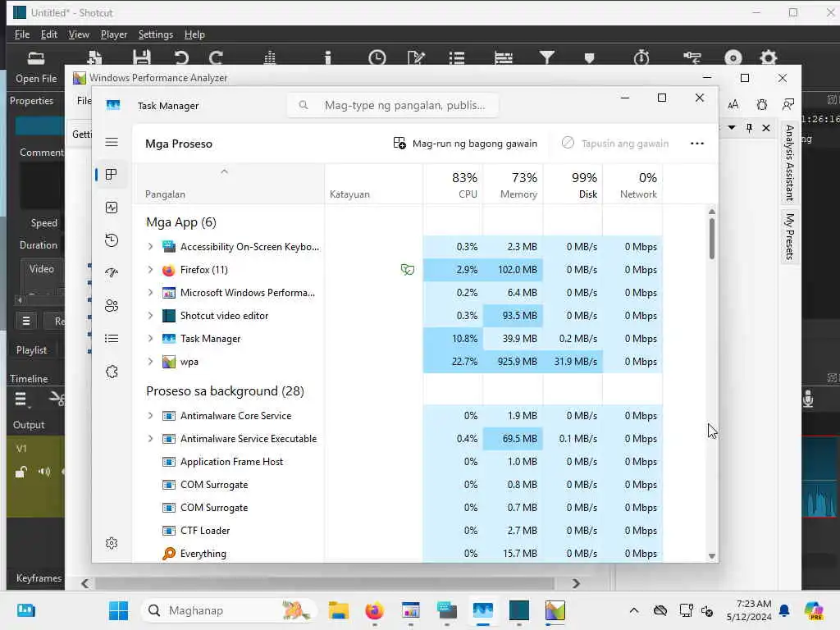Expand Task Manager process row
The height and width of the screenshot is (630, 840).
click(x=151, y=339)
